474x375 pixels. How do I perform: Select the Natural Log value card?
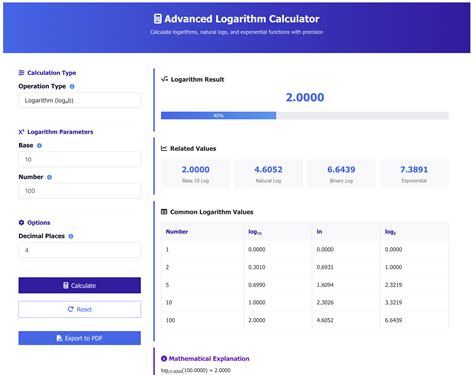click(268, 174)
